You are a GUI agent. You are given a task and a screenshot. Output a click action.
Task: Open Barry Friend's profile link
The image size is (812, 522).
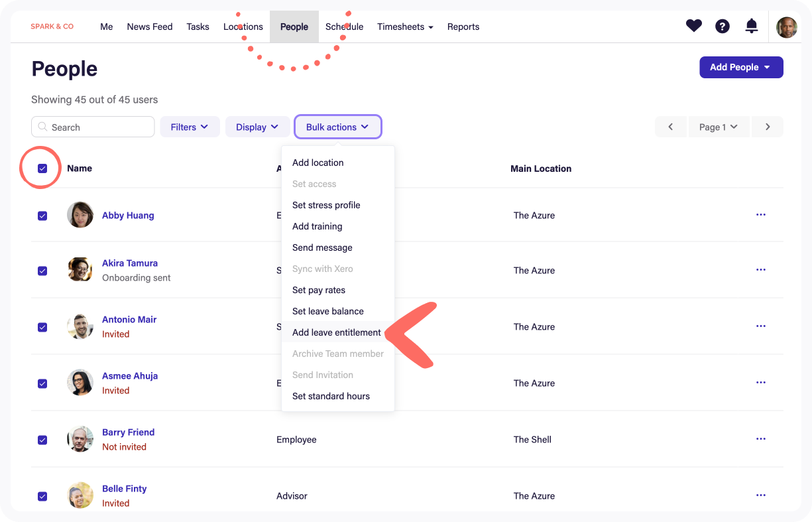129,432
